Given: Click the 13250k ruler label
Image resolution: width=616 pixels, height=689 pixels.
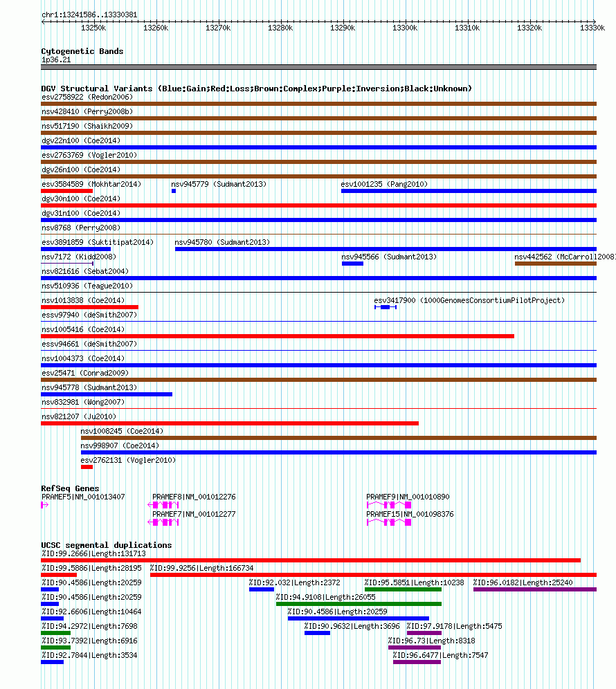Looking at the screenshot, I should (x=93, y=28).
